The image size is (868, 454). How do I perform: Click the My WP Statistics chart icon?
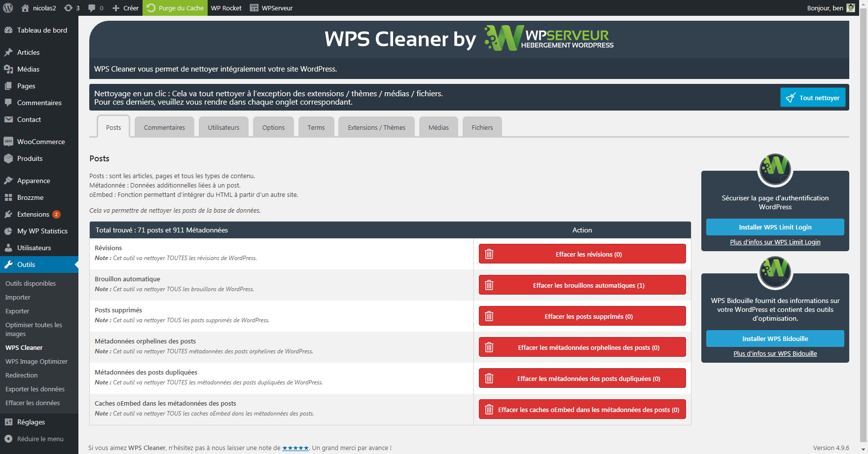8,231
